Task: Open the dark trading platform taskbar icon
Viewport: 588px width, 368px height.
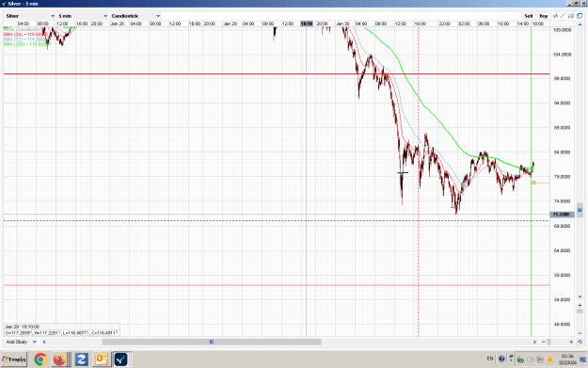Action: click(x=120, y=360)
